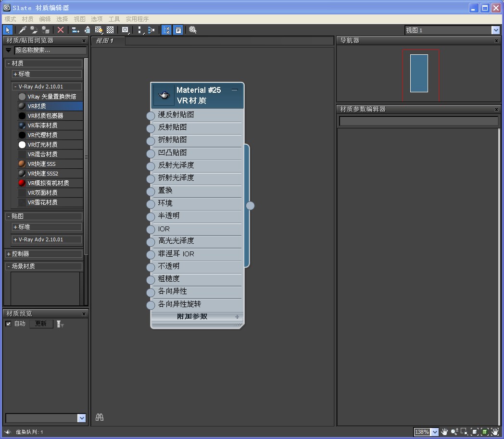Click the 凹凸贴图 input socket

pos(151,153)
